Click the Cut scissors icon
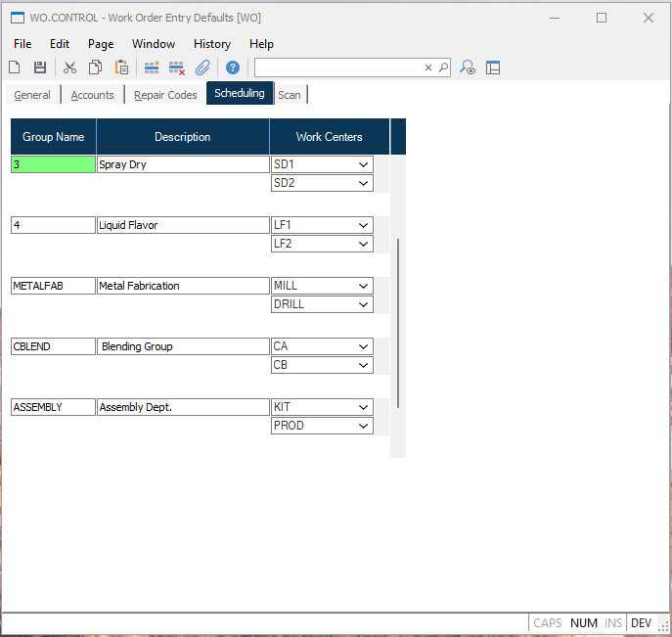Viewport: 672px width, 637px height. click(x=69, y=68)
